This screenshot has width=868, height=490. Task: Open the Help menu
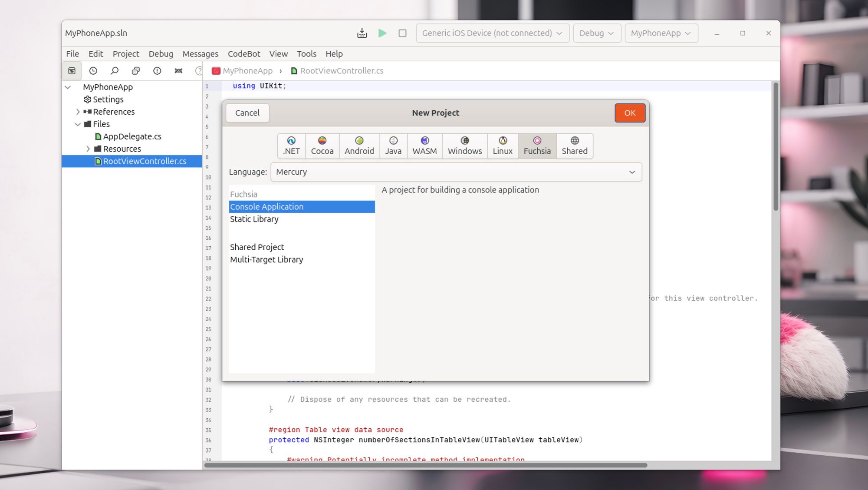click(334, 54)
